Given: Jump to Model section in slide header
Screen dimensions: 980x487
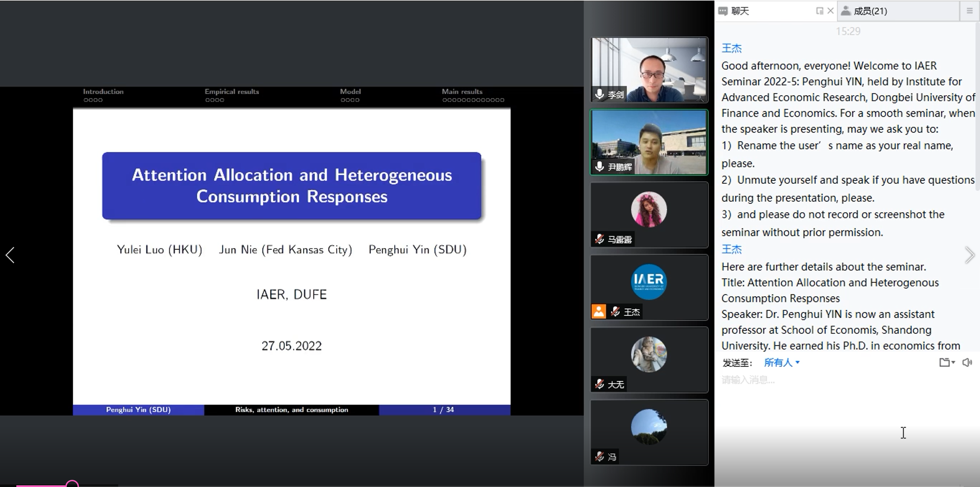Looking at the screenshot, I should tap(350, 92).
